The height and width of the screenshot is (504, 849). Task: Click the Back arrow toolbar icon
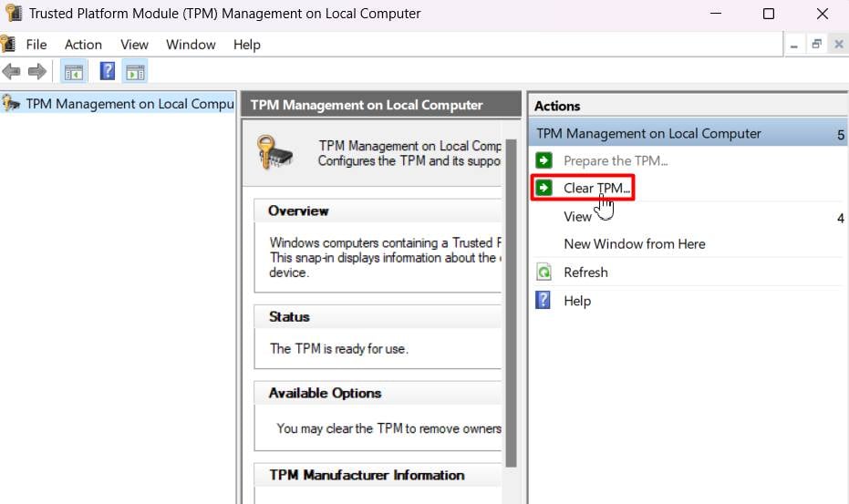11,71
